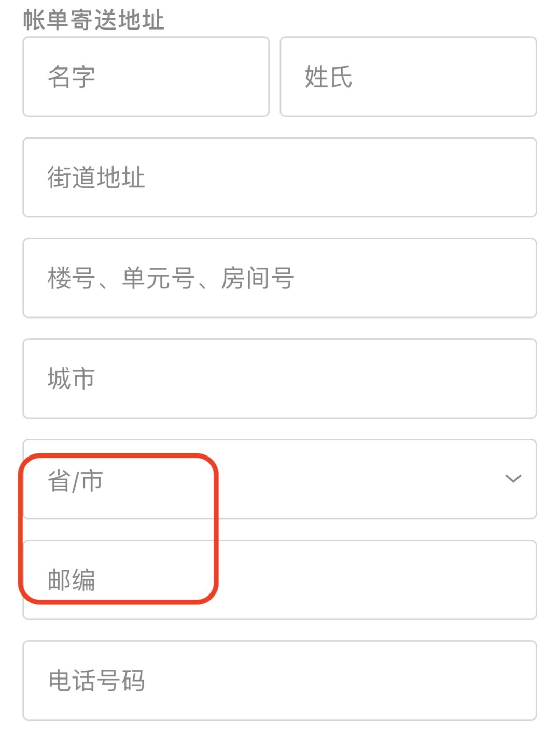Click the 帐单寄送地址 section heading
Screen dimensions: 560x747
point(93,20)
